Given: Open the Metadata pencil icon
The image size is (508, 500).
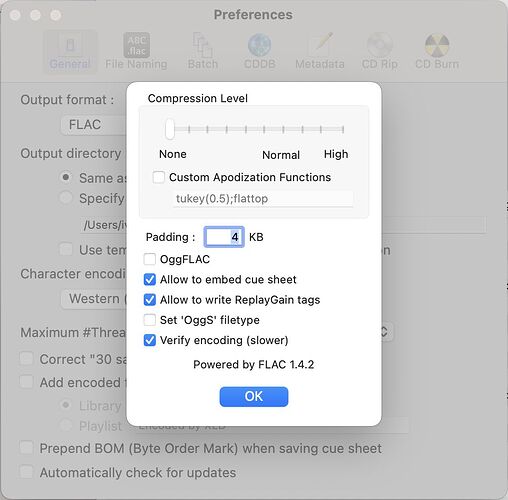Looking at the screenshot, I should 320,44.
